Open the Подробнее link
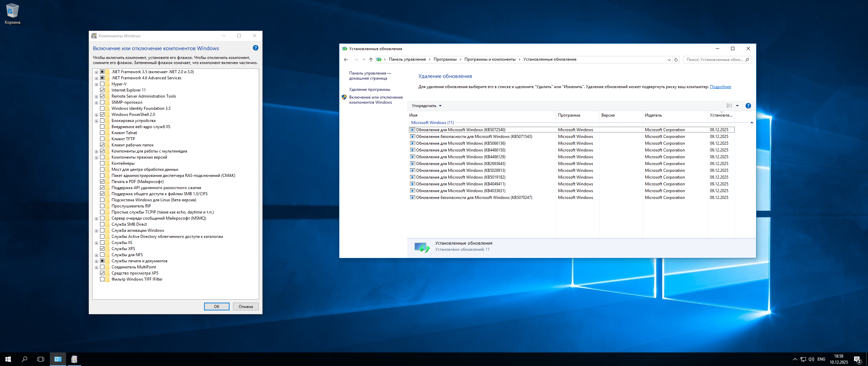 click(x=720, y=87)
